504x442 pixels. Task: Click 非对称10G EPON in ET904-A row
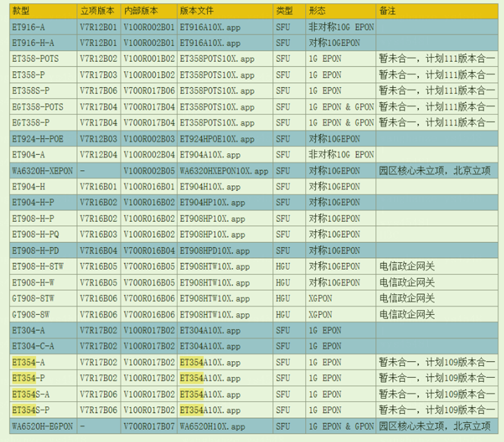pos(341,155)
